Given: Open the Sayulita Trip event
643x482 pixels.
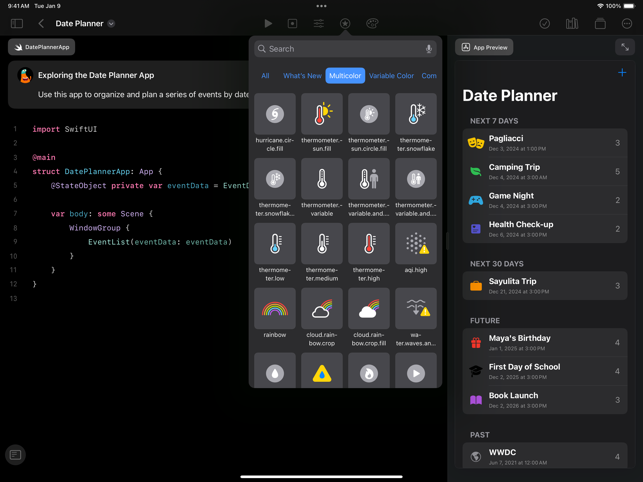Looking at the screenshot, I should click(x=545, y=286).
